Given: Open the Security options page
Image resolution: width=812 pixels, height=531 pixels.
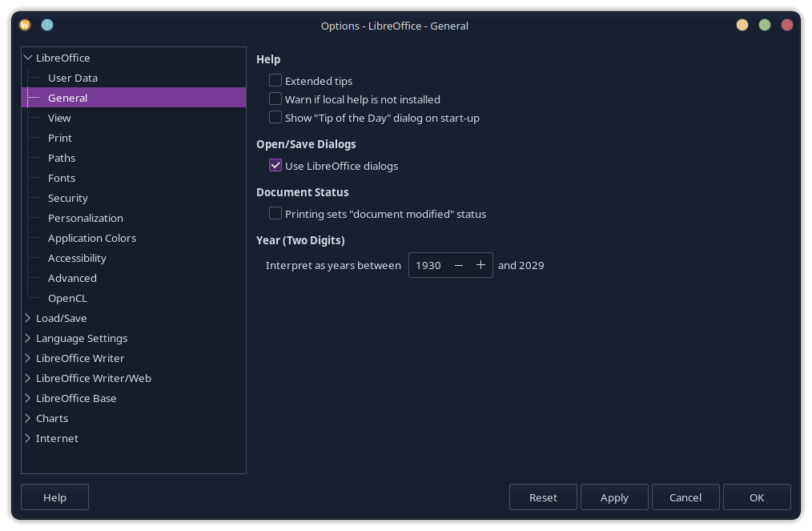Looking at the screenshot, I should point(68,198).
